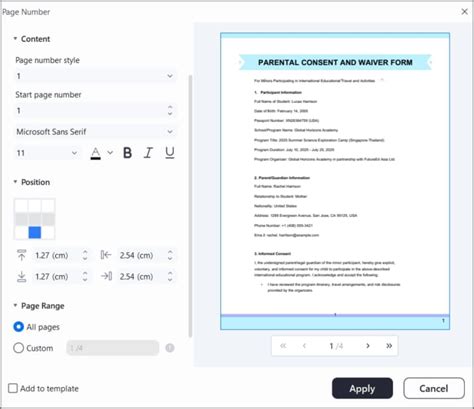Select bottom-center position in grid
The width and height of the screenshot is (474, 409).
[x=35, y=232]
